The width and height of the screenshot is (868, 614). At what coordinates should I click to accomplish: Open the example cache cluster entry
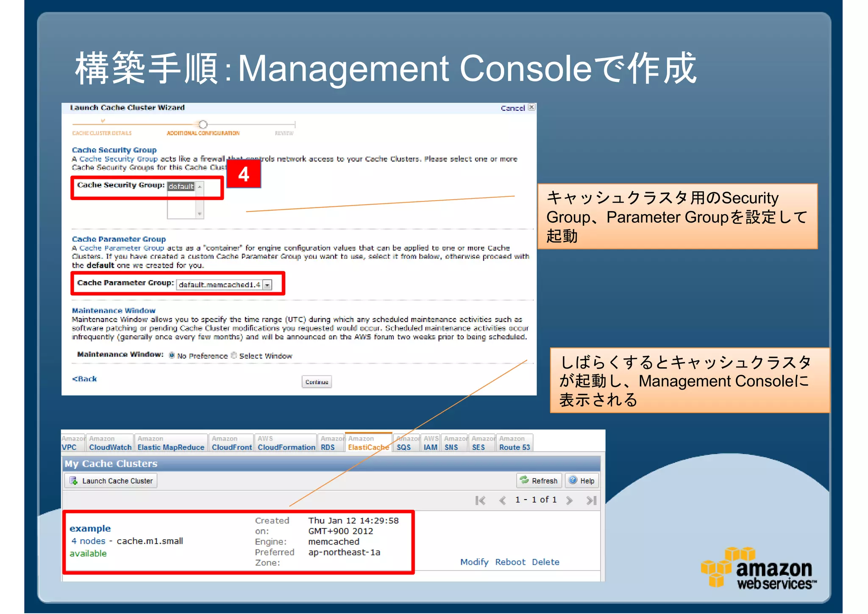point(90,528)
